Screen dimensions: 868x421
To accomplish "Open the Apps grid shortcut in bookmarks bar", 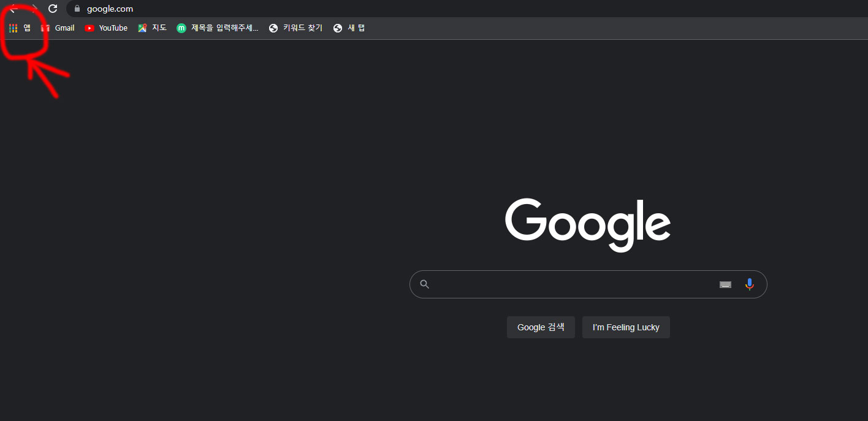I will (x=20, y=28).
